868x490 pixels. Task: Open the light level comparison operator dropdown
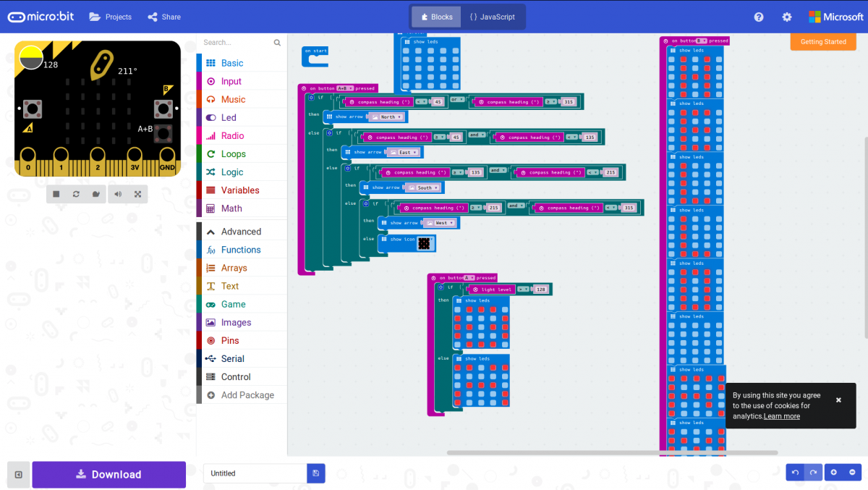coord(524,290)
